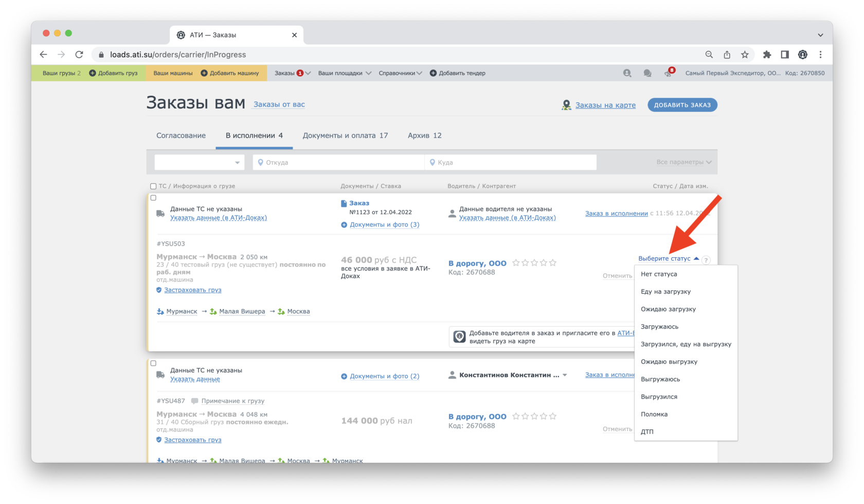Open the extensions puzzle icon

coord(767,55)
